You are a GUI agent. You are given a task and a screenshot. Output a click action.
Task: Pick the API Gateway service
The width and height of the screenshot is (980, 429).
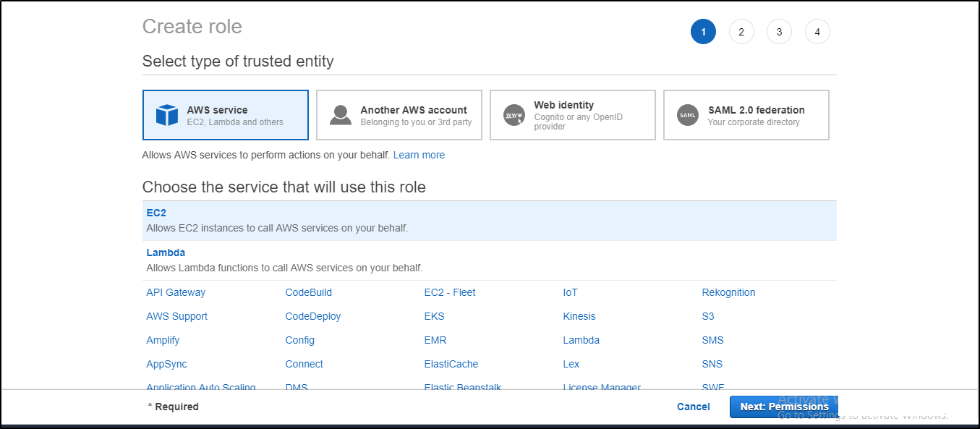(176, 292)
